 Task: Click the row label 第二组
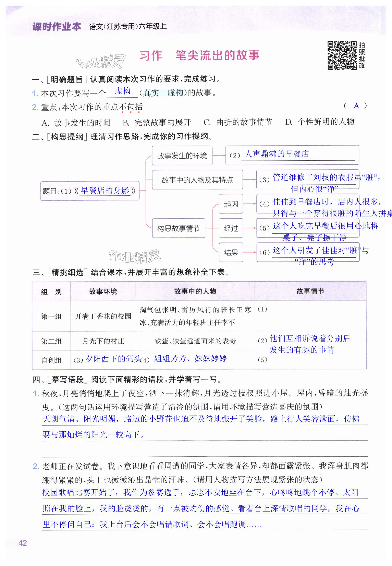51,341
